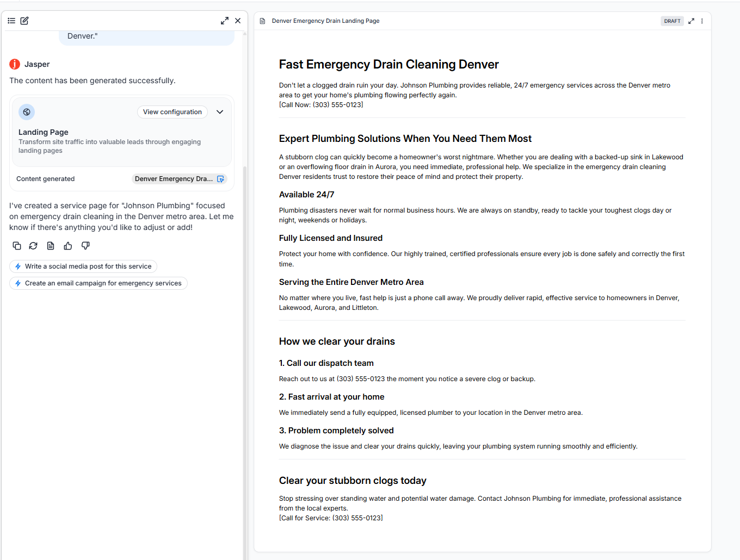Close the Jasper chat panel
Screen dimensions: 740x560
pos(238,21)
